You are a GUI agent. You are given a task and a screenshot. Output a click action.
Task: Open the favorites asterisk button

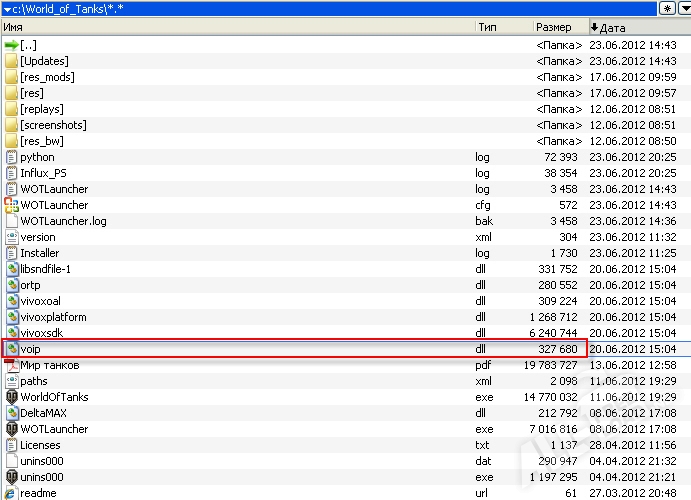click(x=667, y=8)
